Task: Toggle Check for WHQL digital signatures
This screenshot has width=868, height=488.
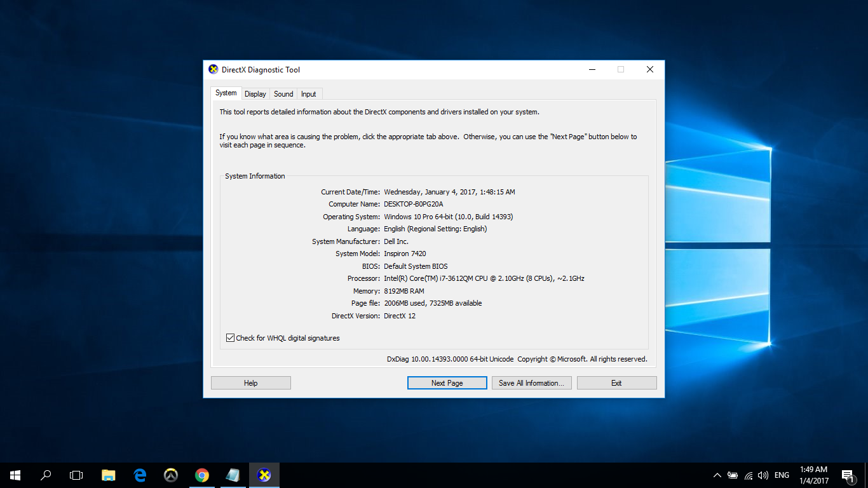Action: click(230, 338)
